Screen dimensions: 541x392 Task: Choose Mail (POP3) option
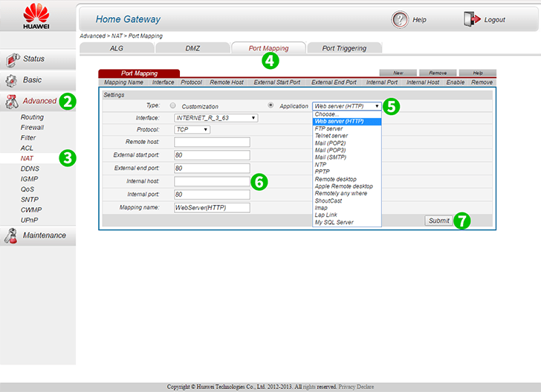[x=347, y=150]
